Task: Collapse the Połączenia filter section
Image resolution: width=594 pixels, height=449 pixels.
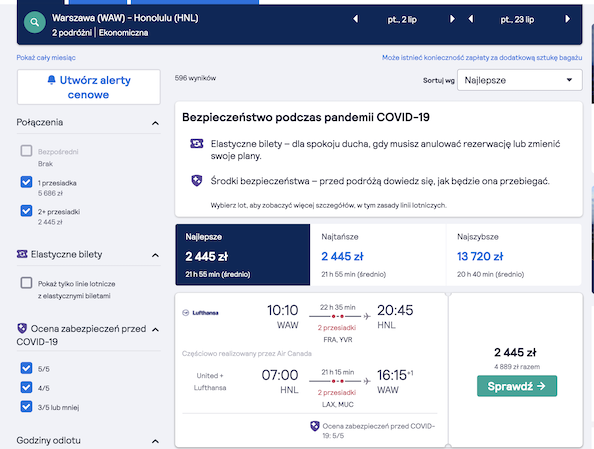Action: 155,123
